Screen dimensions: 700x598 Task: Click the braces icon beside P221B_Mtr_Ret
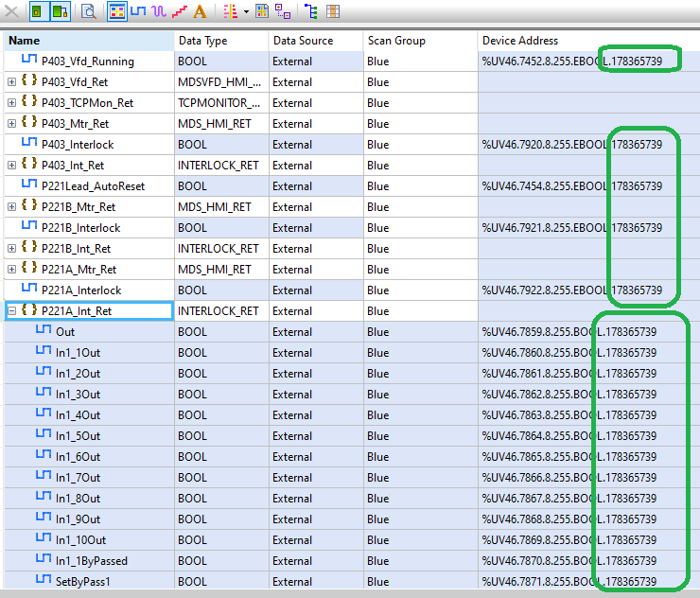click(x=29, y=205)
